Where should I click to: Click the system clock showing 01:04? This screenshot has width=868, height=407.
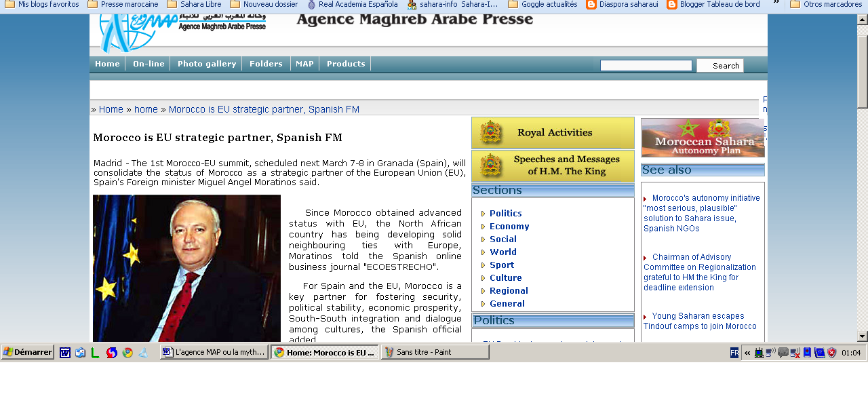pos(851,353)
